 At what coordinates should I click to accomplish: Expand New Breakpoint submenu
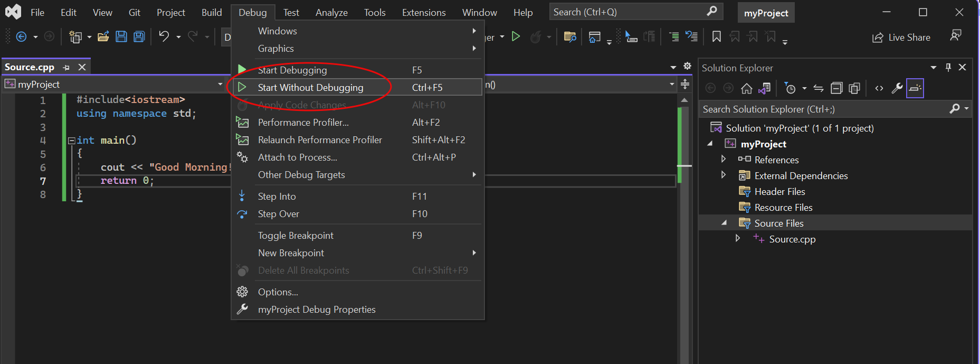point(357,253)
